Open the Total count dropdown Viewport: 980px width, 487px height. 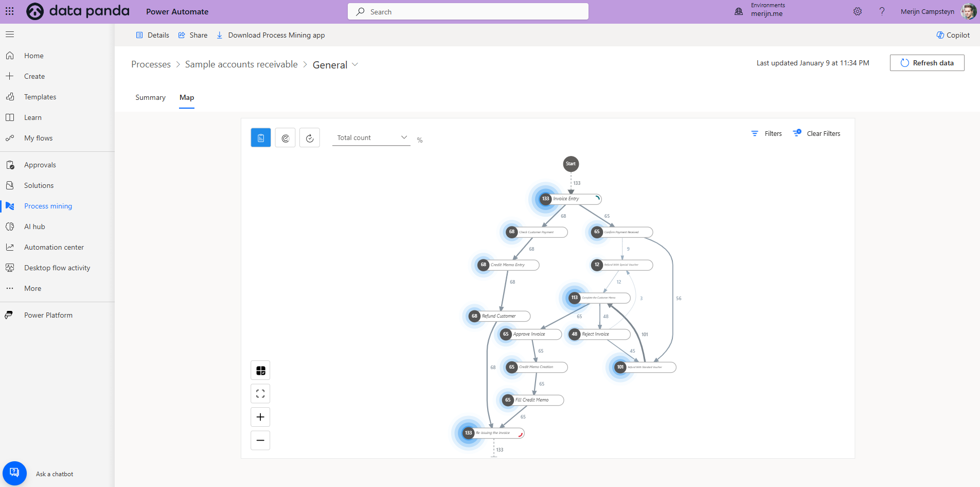[x=371, y=138]
